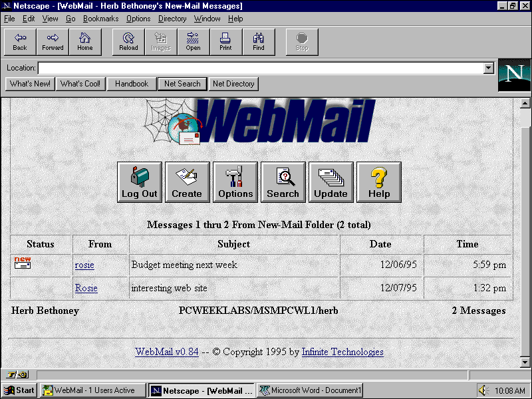This screenshot has width=532, height=399.
Task: Click the Find binoculars icon
Action: point(259,42)
